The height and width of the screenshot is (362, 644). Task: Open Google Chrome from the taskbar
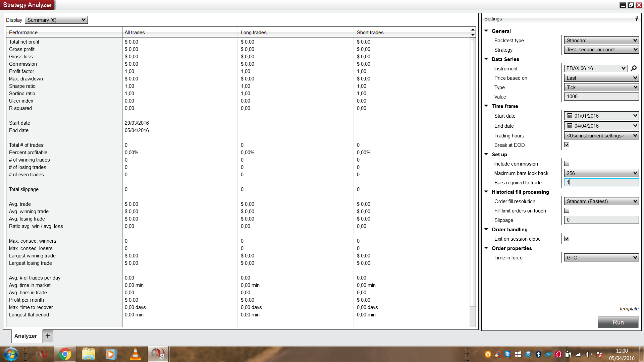pyautogui.click(x=65, y=354)
